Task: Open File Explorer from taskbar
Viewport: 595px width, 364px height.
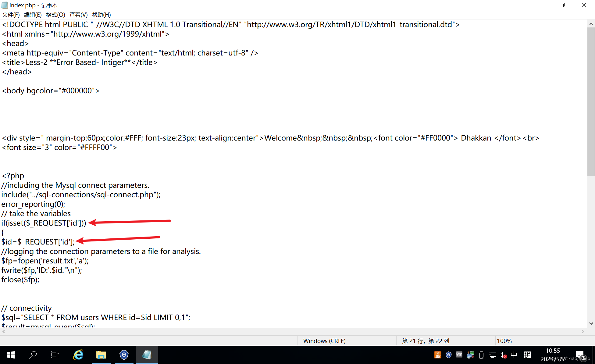Action: coord(101,355)
